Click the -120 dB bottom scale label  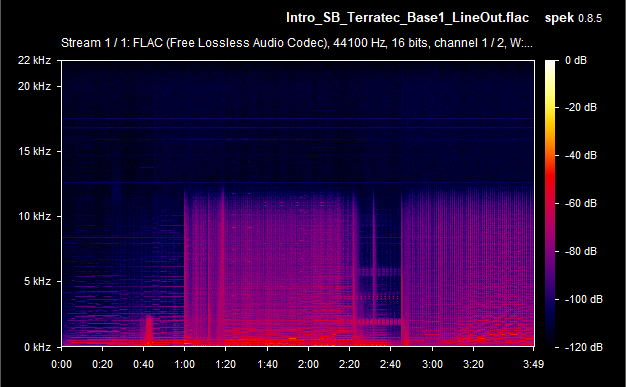583,347
